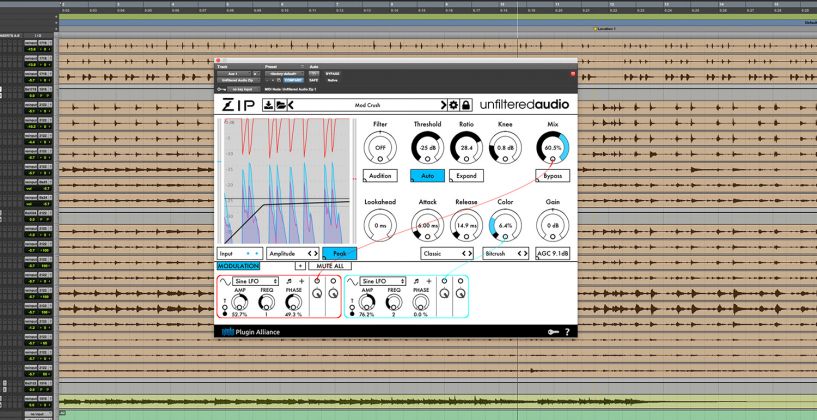This screenshot has height=420, width=817.
Task: Open the ZIP settings gear icon
Action: tap(454, 105)
